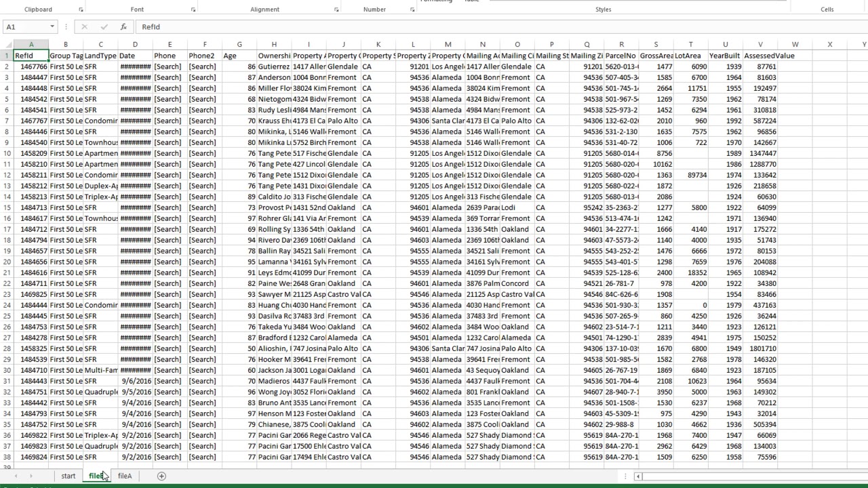This screenshot has width=868, height=488.
Task: Click the Concord mailing city cell in row 22
Action: tap(517, 283)
